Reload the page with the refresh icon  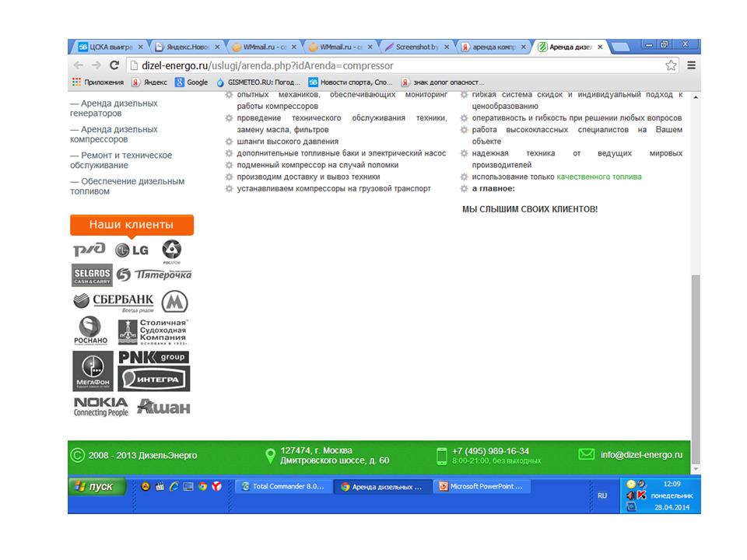[x=114, y=65]
